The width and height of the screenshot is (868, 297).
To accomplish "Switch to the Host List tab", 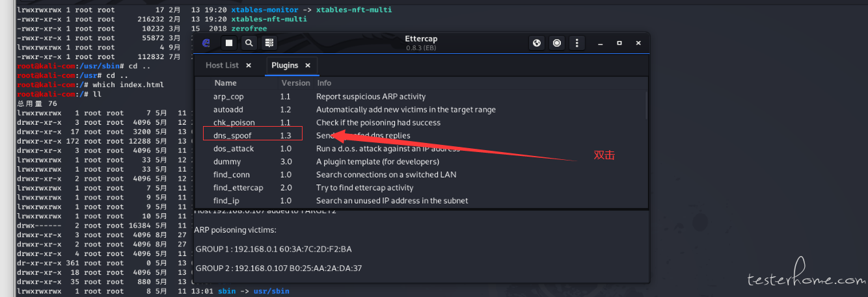I will tap(223, 66).
